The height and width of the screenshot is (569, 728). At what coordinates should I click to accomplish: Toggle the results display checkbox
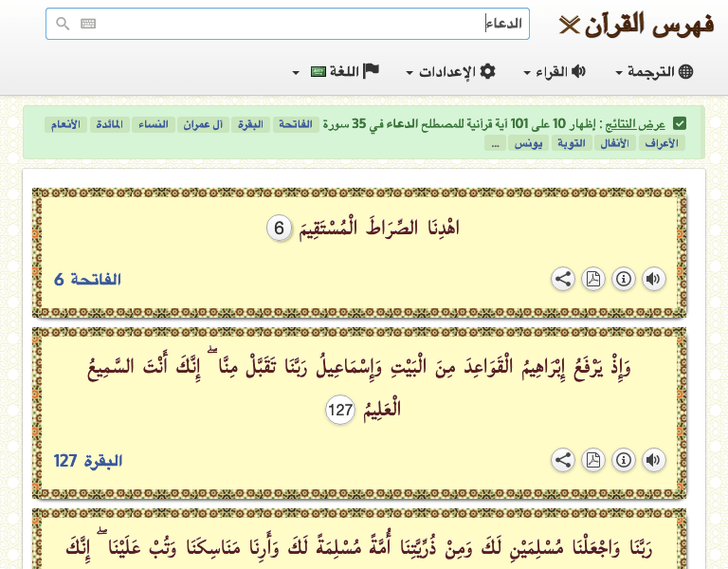pyautogui.click(x=680, y=123)
